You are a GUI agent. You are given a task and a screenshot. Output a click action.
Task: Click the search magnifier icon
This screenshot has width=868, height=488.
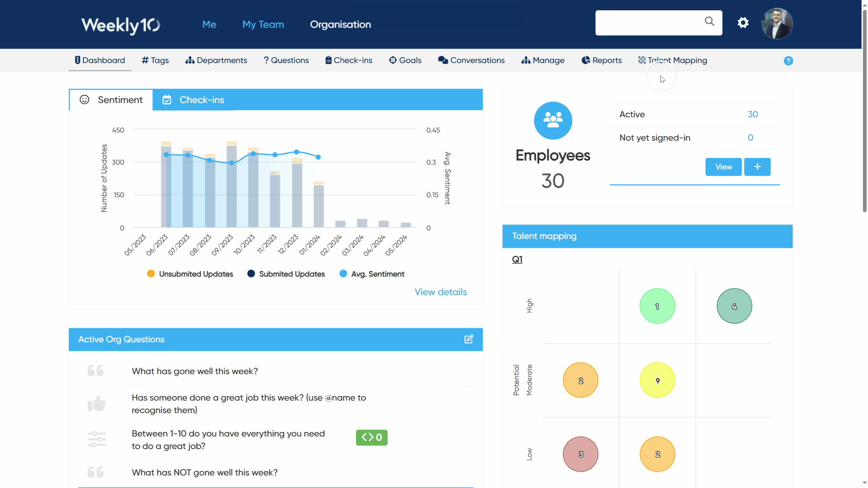coord(709,21)
